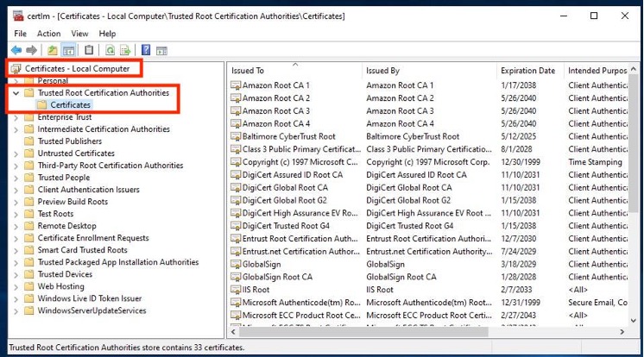Toggle Show/Hide Console Tree toolbar icon
The width and height of the screenshot is (644, 357).
tap(68, 51)
